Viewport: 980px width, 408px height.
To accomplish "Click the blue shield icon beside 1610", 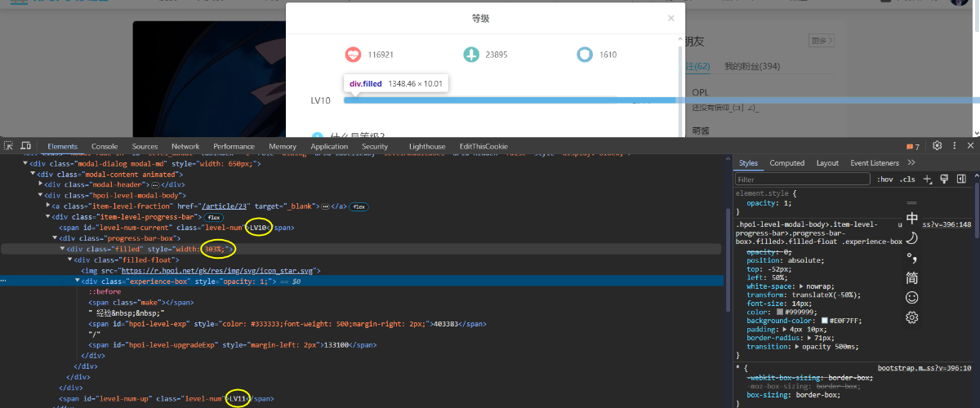I will point(584,55).
